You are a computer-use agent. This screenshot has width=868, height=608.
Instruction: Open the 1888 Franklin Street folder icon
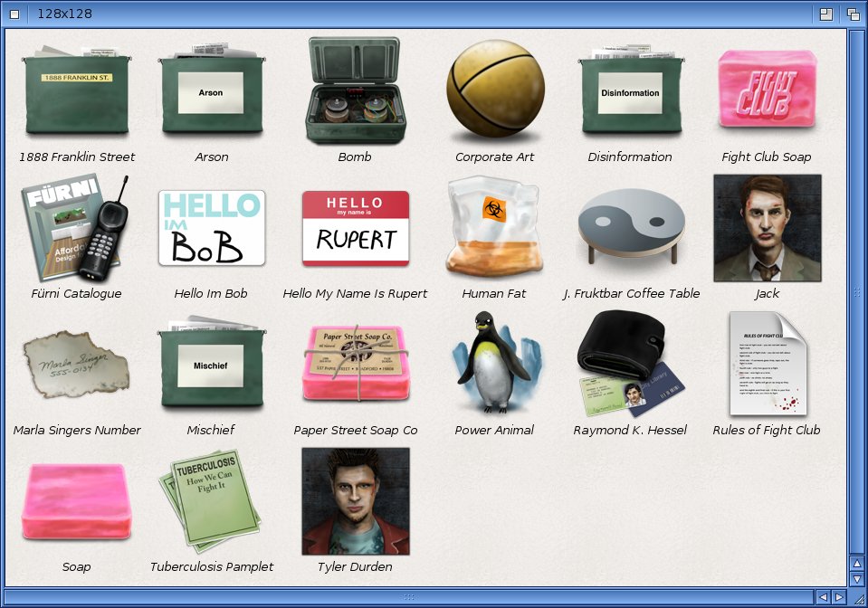[x=76, y=90]
